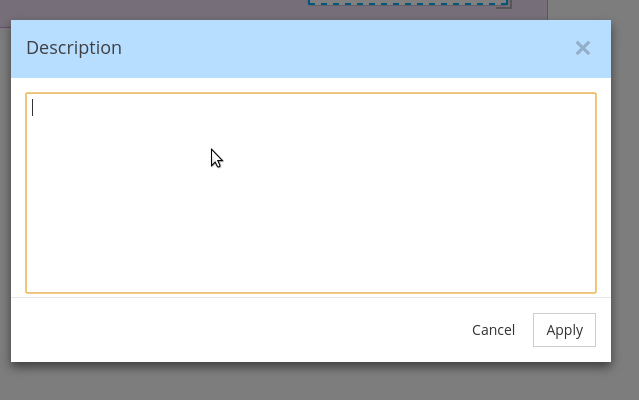Viewport: 639px width, 400px height.
Task: Click the bottom-right corner of the description text area
Action: [x=593, y=289]
